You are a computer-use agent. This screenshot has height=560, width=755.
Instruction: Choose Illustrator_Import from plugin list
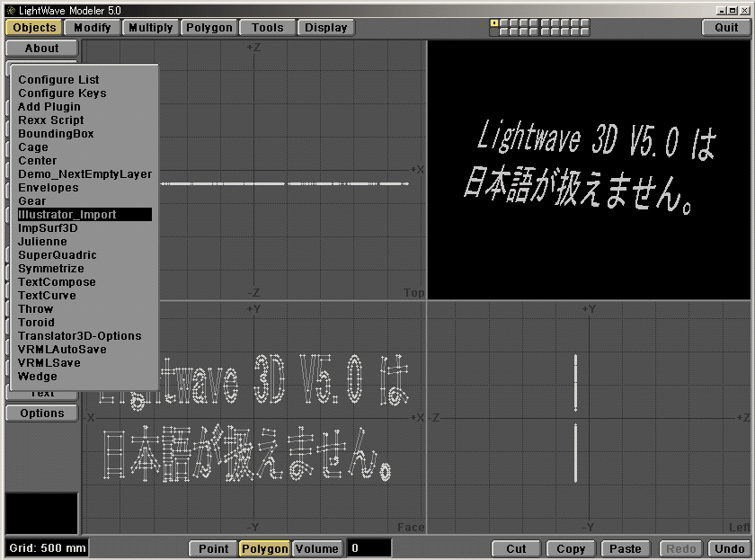point(84,215)
